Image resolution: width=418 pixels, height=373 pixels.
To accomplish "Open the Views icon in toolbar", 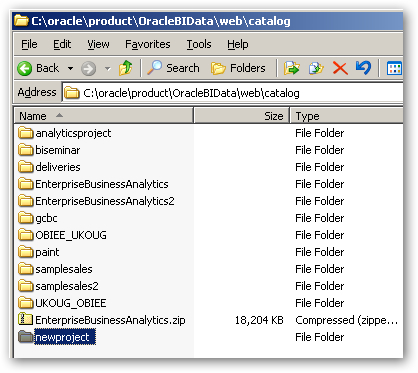I will (394, 69).
